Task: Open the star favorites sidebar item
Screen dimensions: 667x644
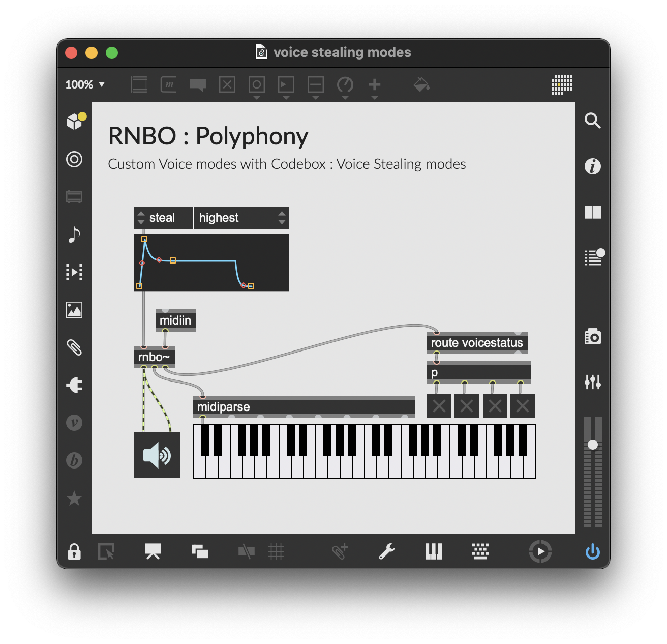Action: (74, 498)
